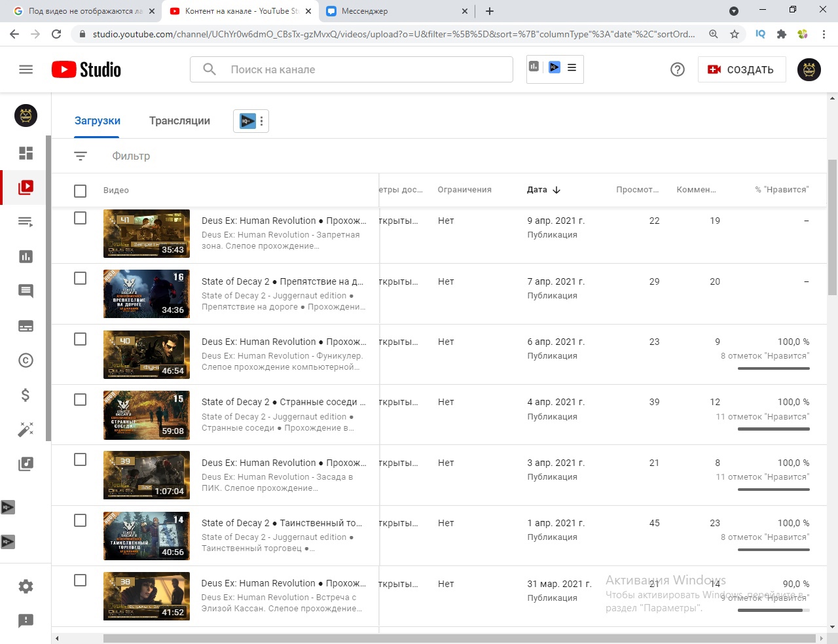Image resolution: width=838 pixels, height=644 pixels.
Task: Open video title State of Decay 2 Странные соседи
Action: coord(283,402)
